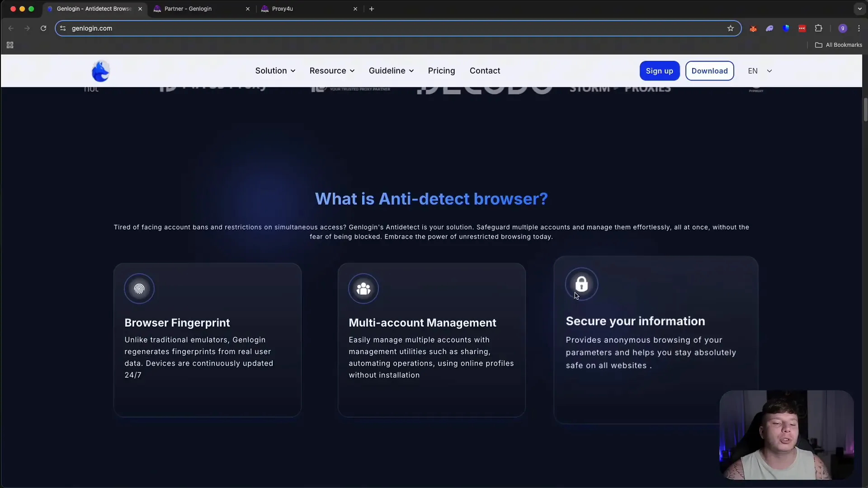Click the Secure your information lock icon
This screenshot has height=488, width=868.
tap(581, 284)
